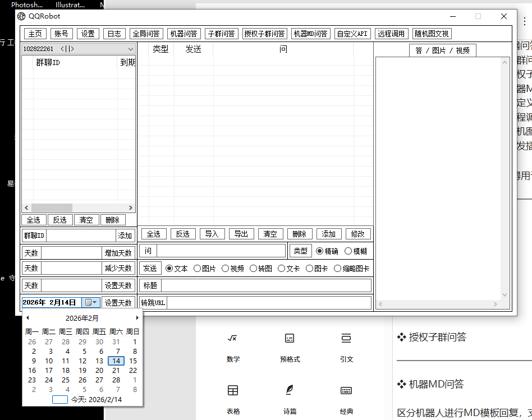This screenshot has height=420, width=532.
Task: Click the 数学 (math) block icon
Action: tap(232, 338)
